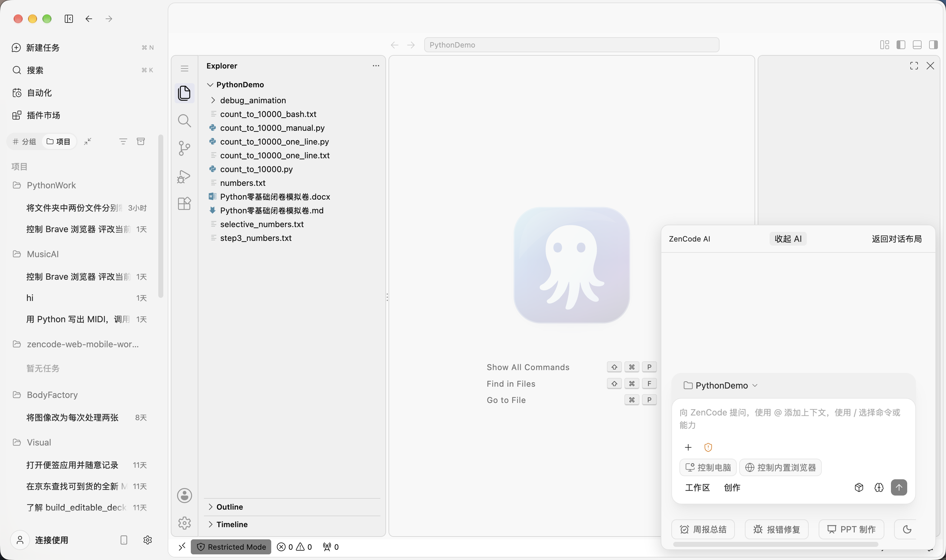Collapse the PythonDemo root folder
The width and height of the screenshot is (946, 560).
[210, 84]
